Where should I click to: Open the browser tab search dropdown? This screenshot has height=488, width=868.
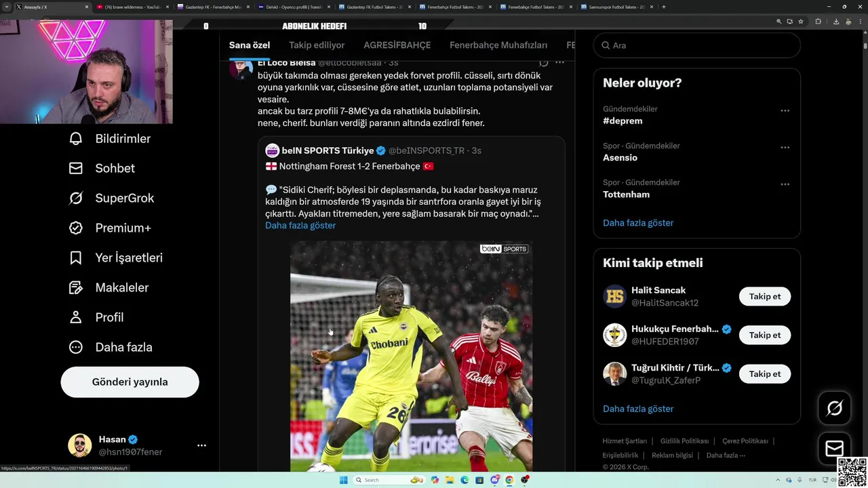click(x=6, y=7)
